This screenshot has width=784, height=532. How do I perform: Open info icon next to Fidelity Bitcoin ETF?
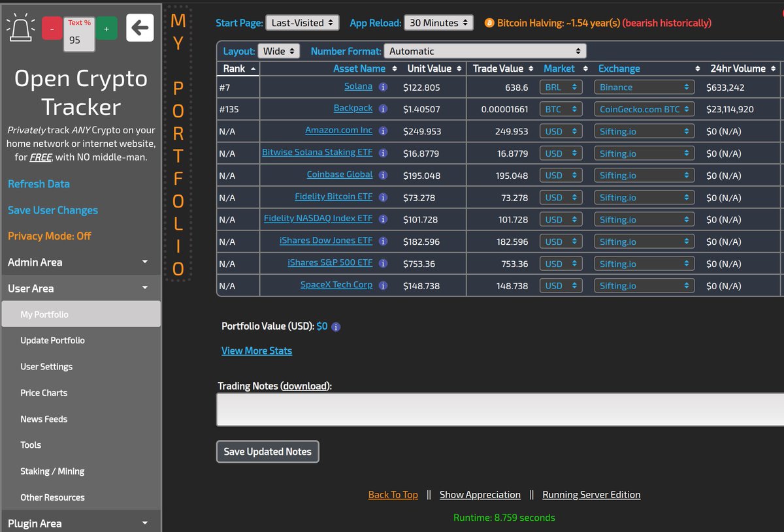[384, 197]
